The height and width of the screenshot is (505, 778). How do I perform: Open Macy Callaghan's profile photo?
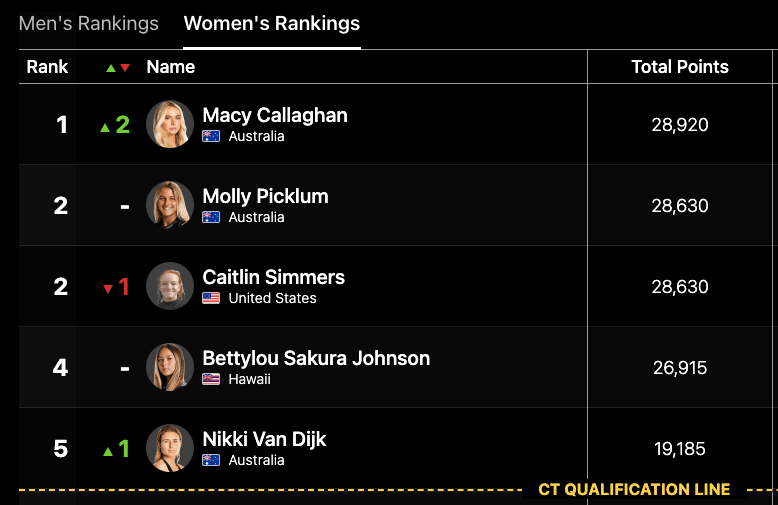(170, 125)
